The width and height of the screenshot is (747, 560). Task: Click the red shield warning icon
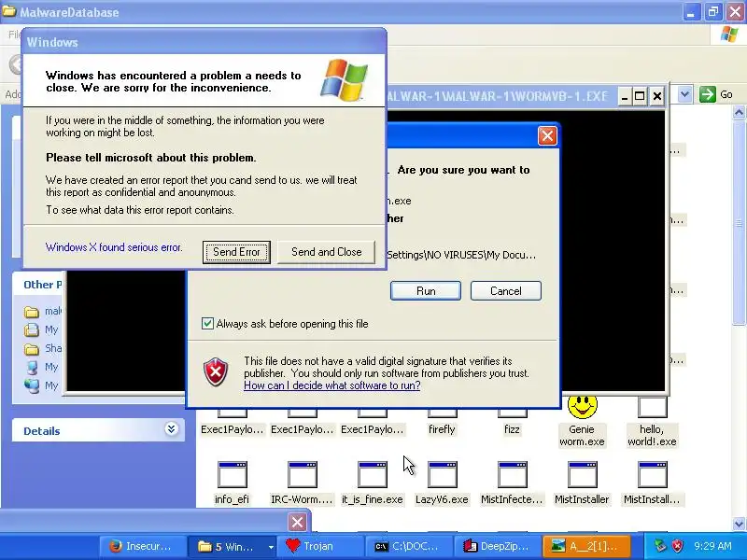(x=216, y=372)
